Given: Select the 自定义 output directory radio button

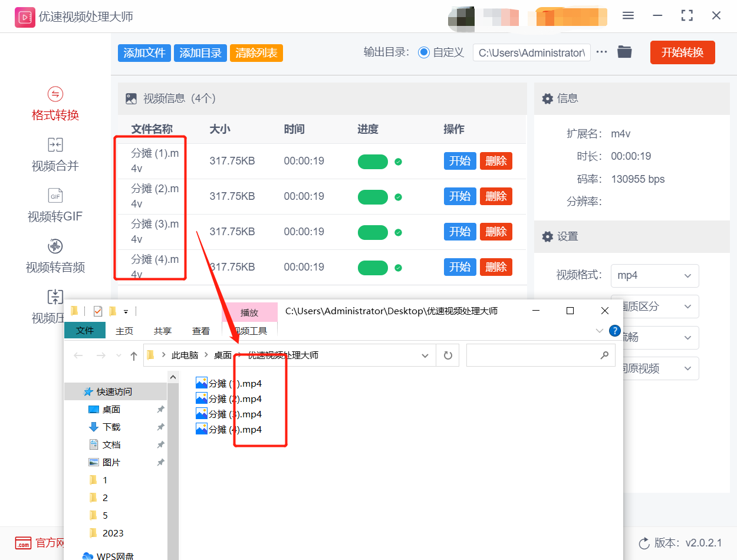Looking at the screenshot, I should click(423, 52).
